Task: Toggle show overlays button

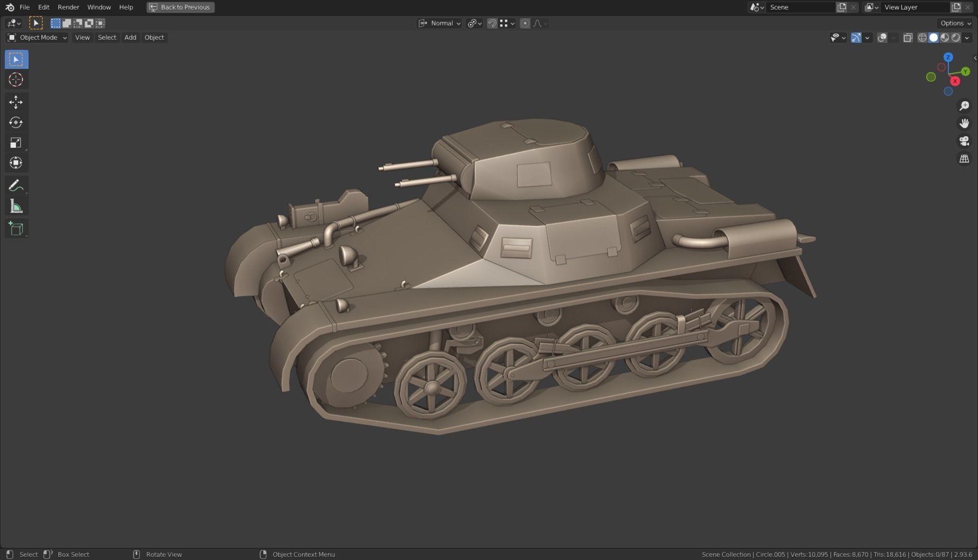Action: point(882,38)
